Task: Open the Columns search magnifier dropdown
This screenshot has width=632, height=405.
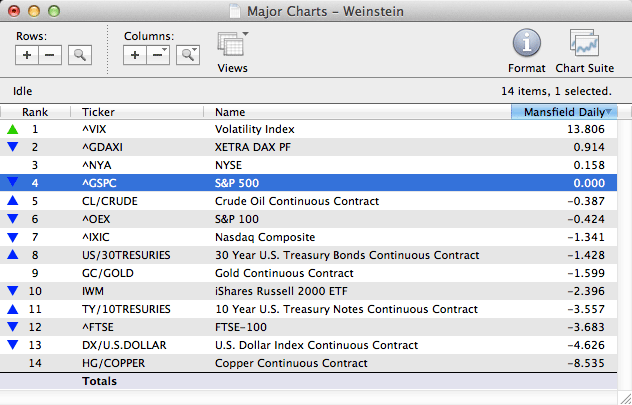Action: pos(188,54)
